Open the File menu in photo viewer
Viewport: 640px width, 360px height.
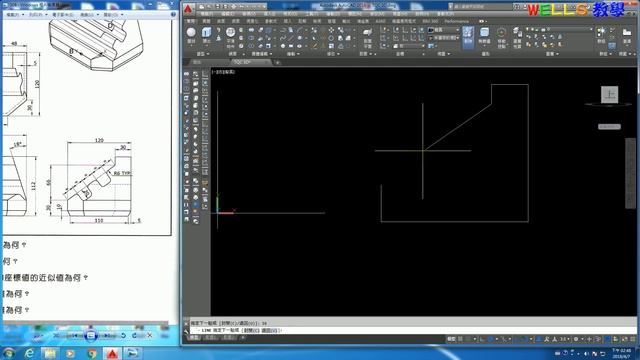click(x=14, y=14)
